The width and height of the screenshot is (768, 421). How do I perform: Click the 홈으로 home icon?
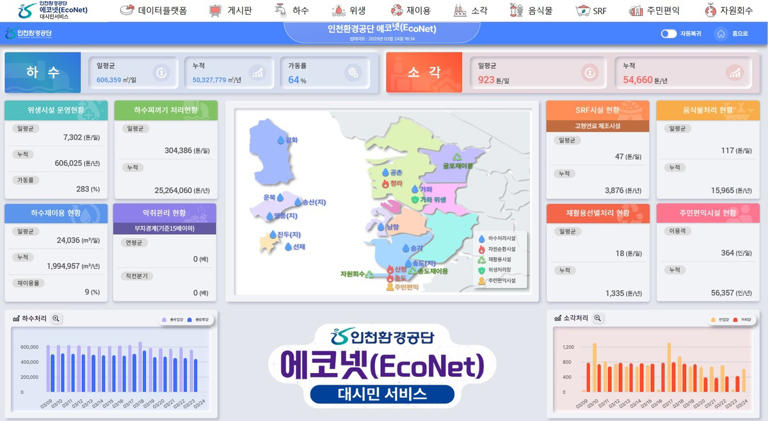pyautogui.click(x=723, y=33)
